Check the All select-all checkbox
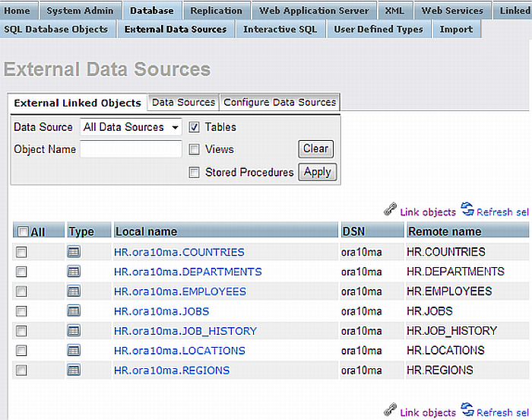Image resolution: width=532 pixels, height=420 pixels. tap(23, 232)
